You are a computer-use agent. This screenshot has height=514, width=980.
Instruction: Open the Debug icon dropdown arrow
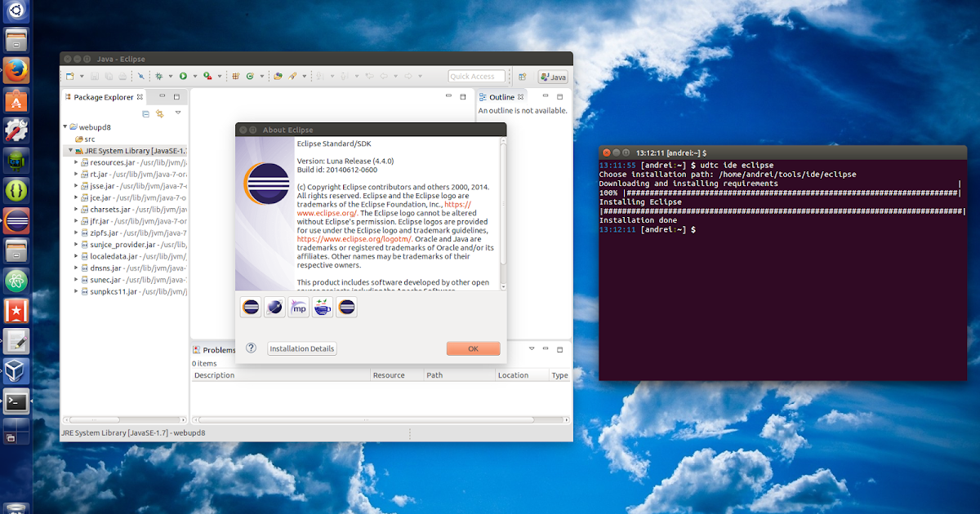[x=170, y=78]
